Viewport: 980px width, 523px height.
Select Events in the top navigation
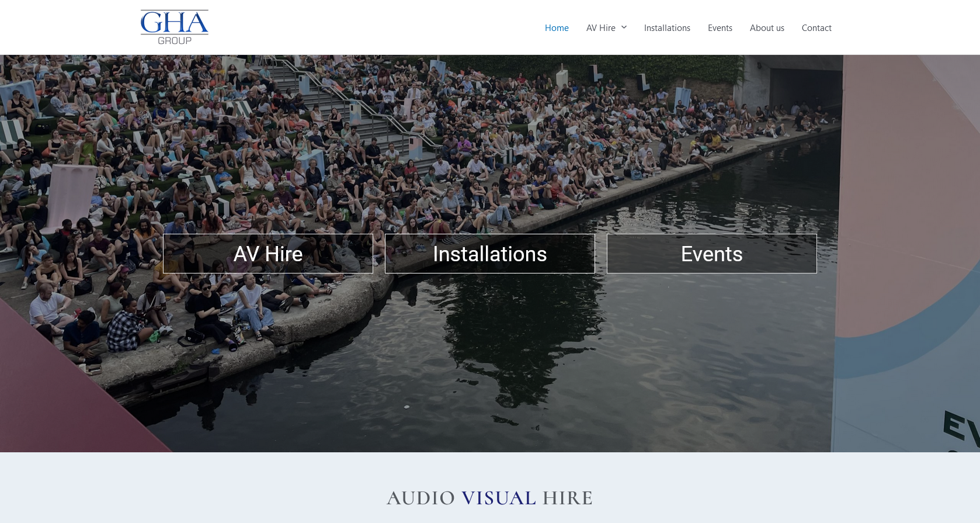(x=720, y=28)
